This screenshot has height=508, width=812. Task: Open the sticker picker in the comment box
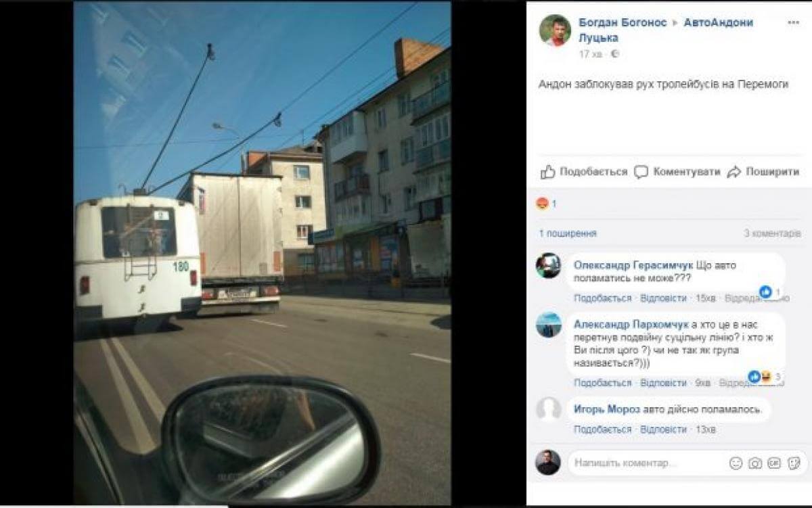pos(794,463)
